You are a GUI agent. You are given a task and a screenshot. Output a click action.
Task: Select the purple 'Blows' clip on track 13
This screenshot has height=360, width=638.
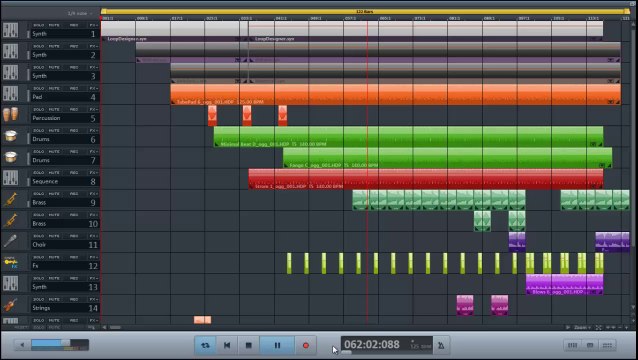click(564, 284)
